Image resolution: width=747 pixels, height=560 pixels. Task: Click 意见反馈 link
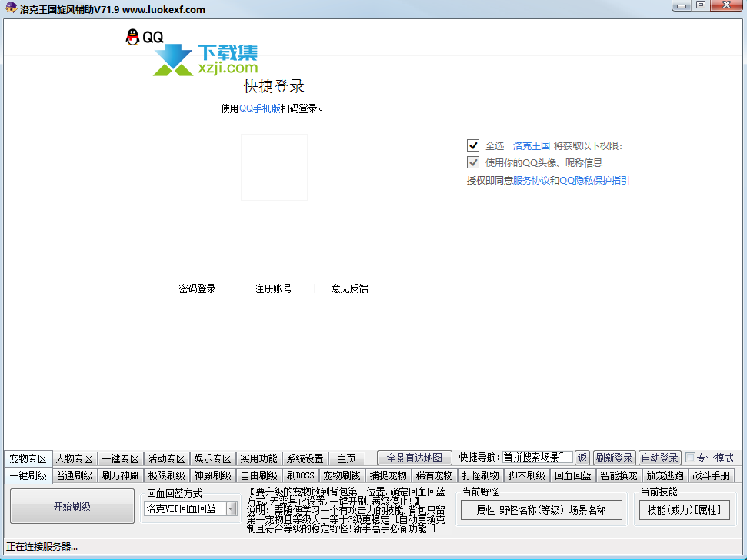tap(350, 288)
